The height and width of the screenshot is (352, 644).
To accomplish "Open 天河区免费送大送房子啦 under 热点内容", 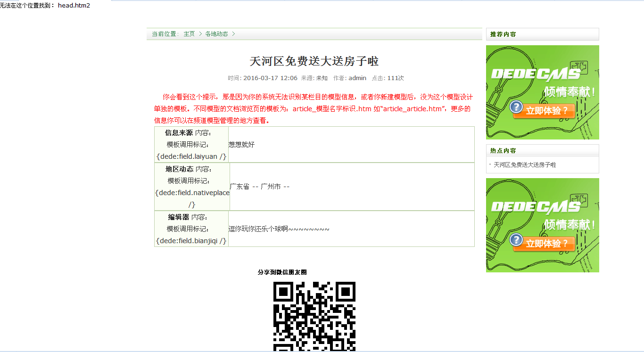I will pos(525,165).
